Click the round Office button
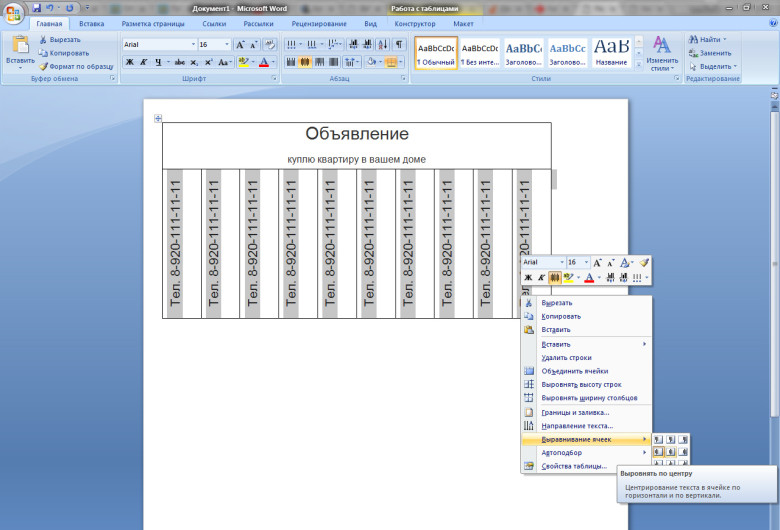 (13, 12)
